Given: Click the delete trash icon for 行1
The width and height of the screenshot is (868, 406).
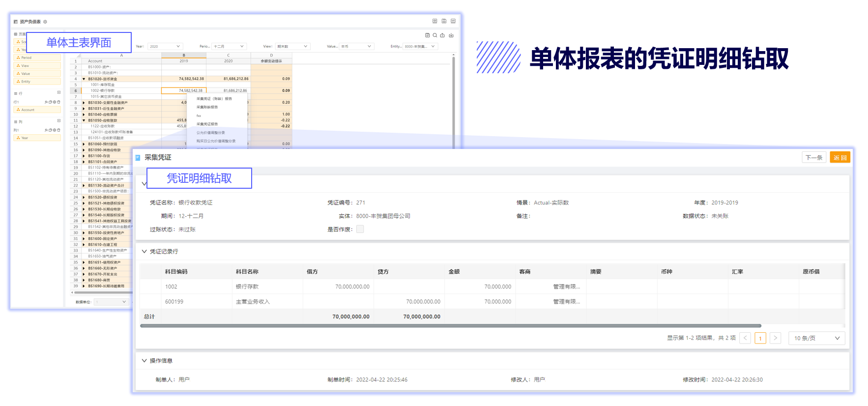Looking at the screenshot, I should click(59, 102).
